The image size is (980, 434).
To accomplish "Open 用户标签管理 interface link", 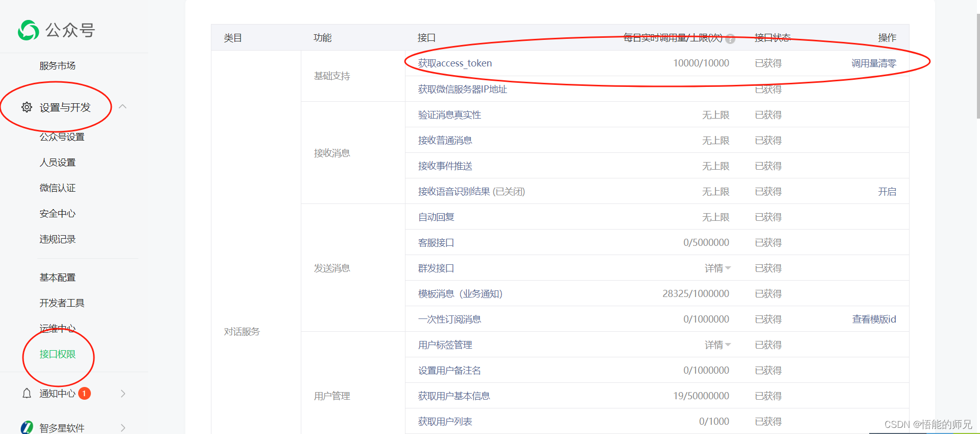I will pos(445,345).
